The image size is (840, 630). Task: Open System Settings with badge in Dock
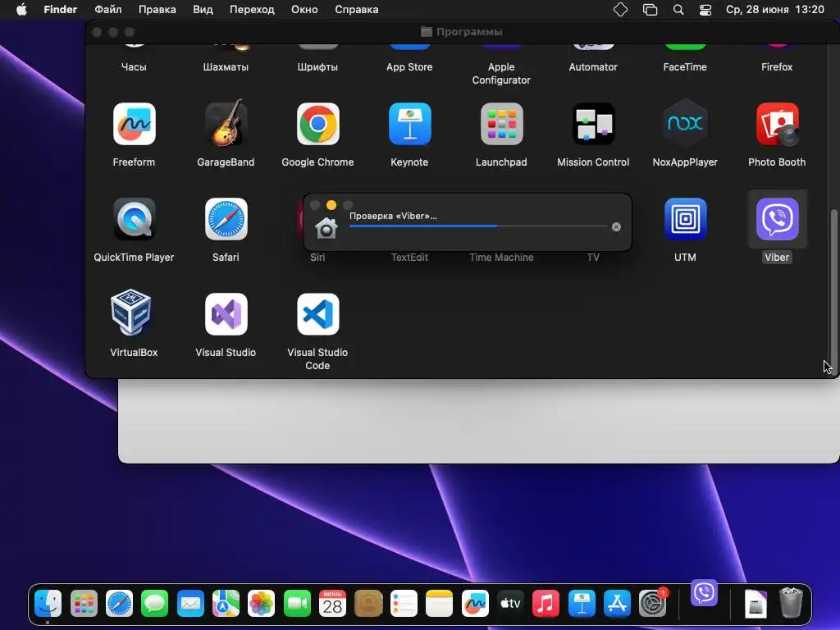coord(652,604)
